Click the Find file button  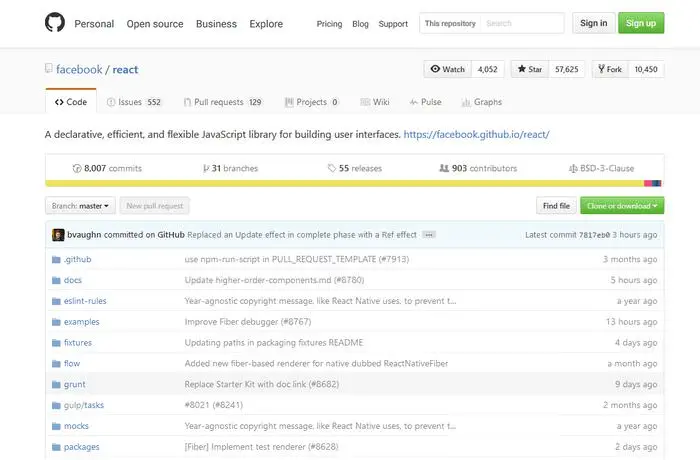click(x=556, y=206)
